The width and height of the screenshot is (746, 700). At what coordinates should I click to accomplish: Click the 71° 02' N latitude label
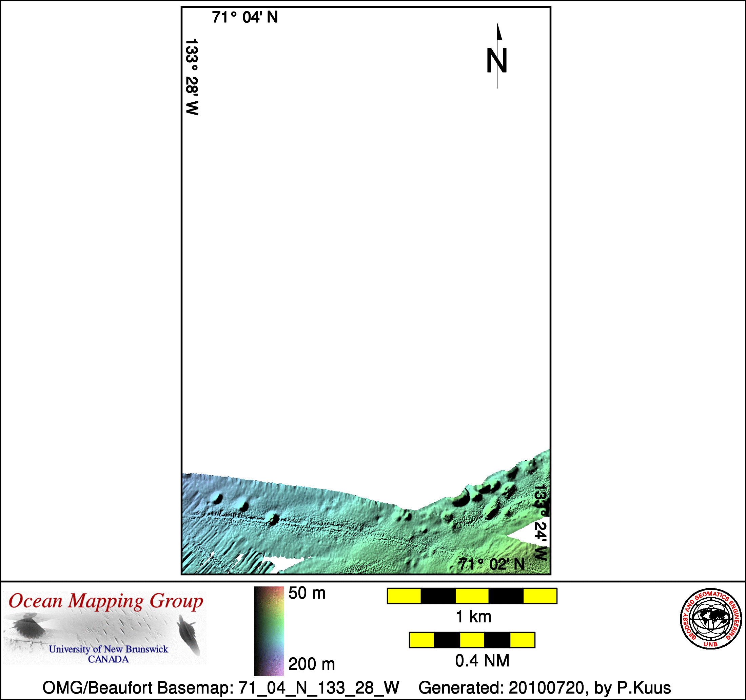(492, 564)
